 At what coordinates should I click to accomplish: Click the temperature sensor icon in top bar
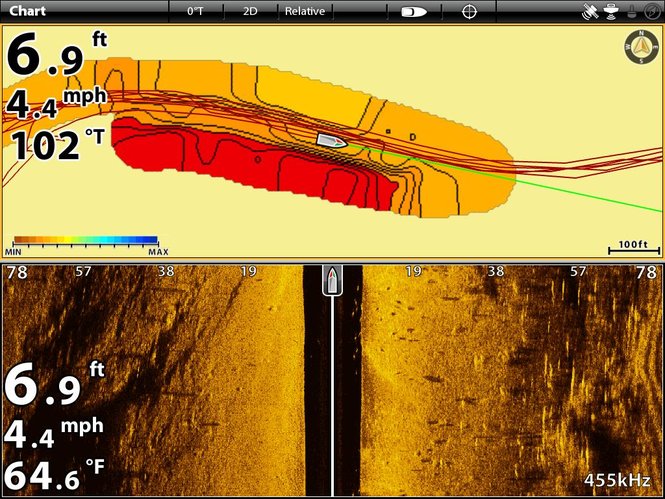pos(630,12)
